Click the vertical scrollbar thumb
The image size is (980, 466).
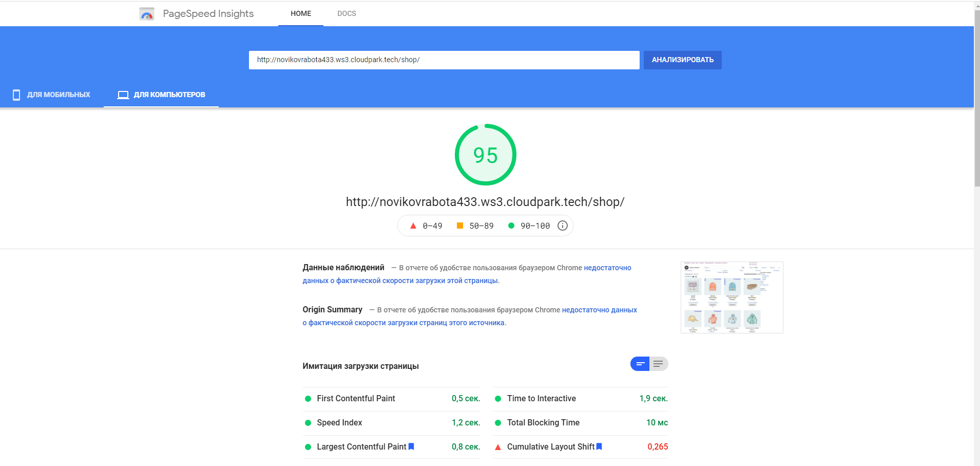pyautogui.click(x=977, y=98)
